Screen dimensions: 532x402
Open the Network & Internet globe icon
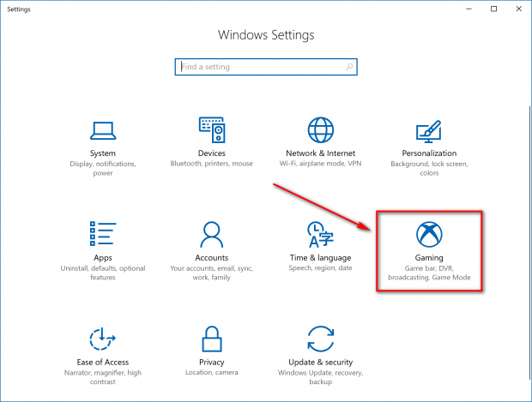tap(321, 129)
